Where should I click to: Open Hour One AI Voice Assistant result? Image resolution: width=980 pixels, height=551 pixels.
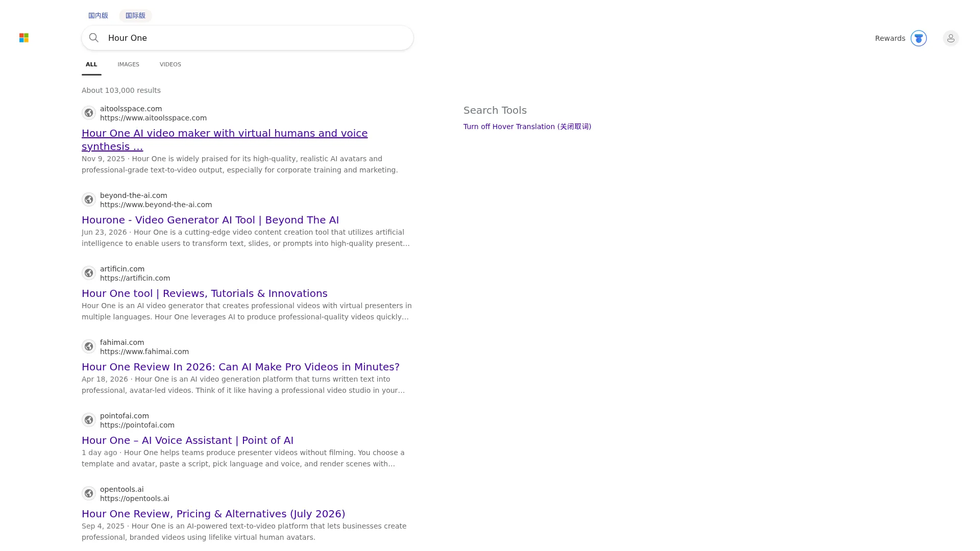click(x=187, y=440)
